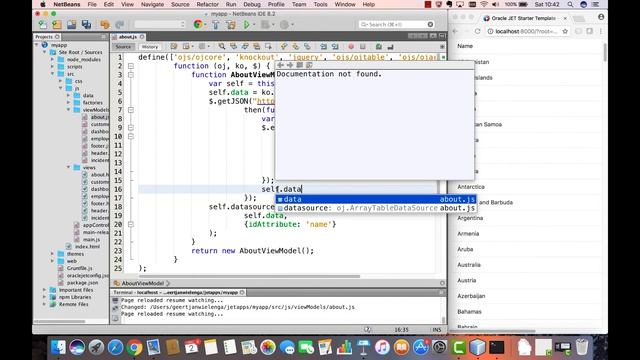Click AboutViewModel in the editor breadcrumb

142,283
